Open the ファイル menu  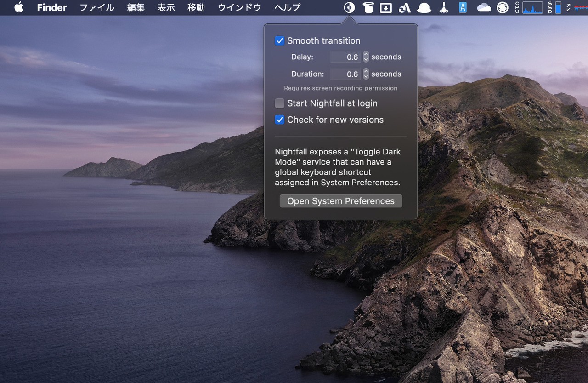click(97, 7)
